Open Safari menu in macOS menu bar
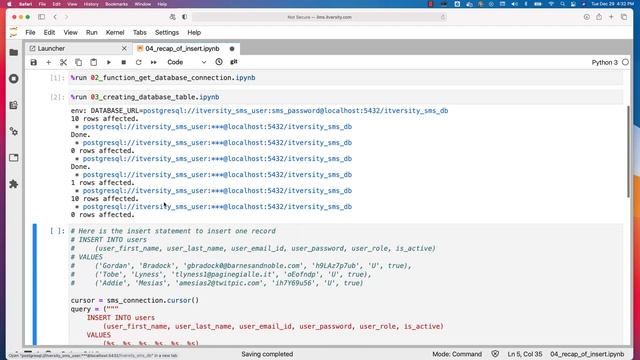The height and width of the screenshot is (360, 640). 25,4
